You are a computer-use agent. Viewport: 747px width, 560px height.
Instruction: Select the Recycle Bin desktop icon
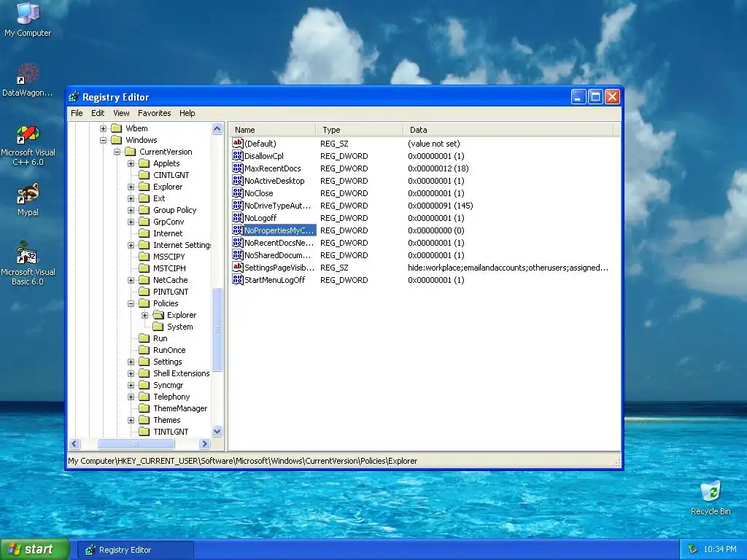tap(711, 491)
